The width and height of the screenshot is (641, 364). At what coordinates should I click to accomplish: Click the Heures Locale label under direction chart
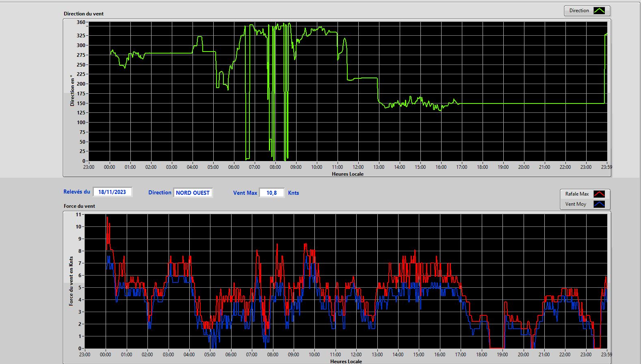pyautogui.click(x=348, y=174)
